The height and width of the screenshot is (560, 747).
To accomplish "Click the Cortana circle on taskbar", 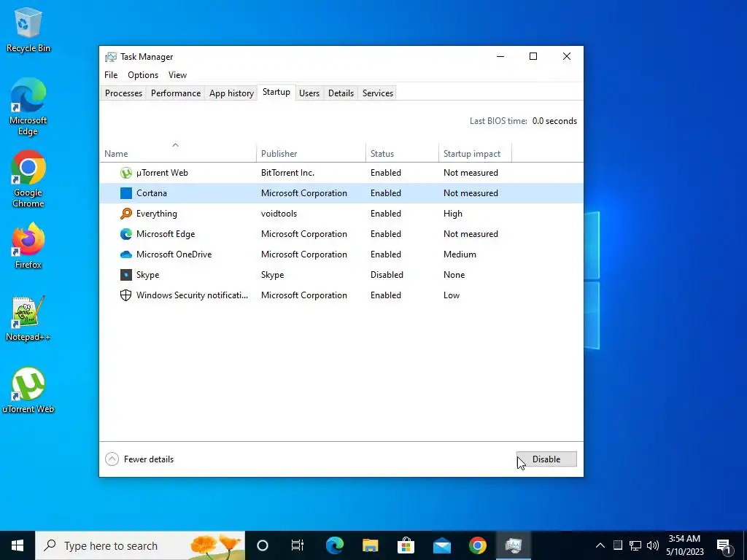I will point(263,545).
